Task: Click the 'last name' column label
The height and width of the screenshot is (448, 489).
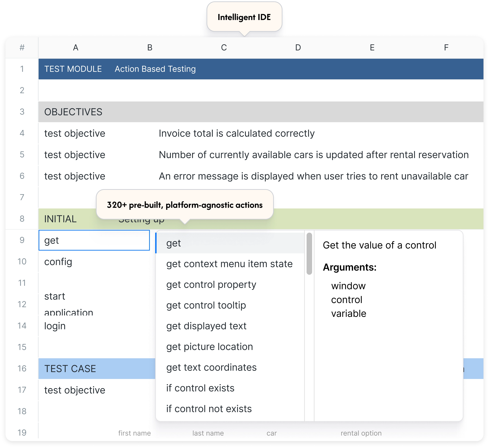Action: pos(208,433)
